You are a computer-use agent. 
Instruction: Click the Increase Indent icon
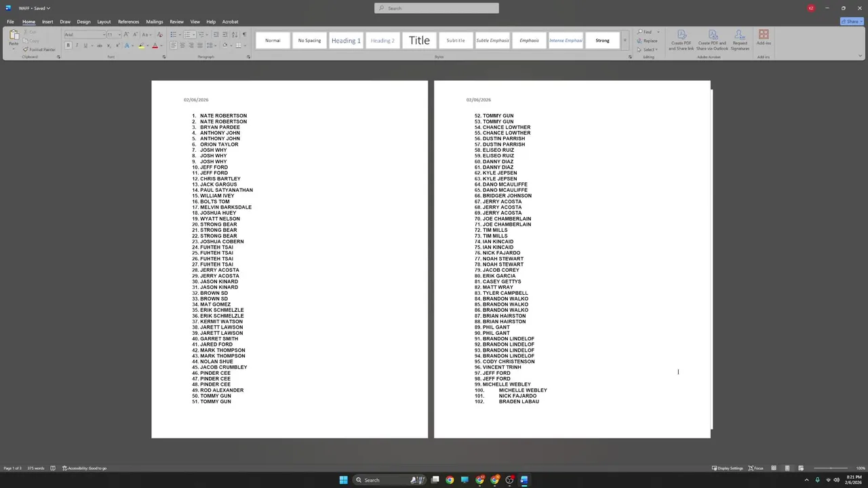(x=225, y=35)
